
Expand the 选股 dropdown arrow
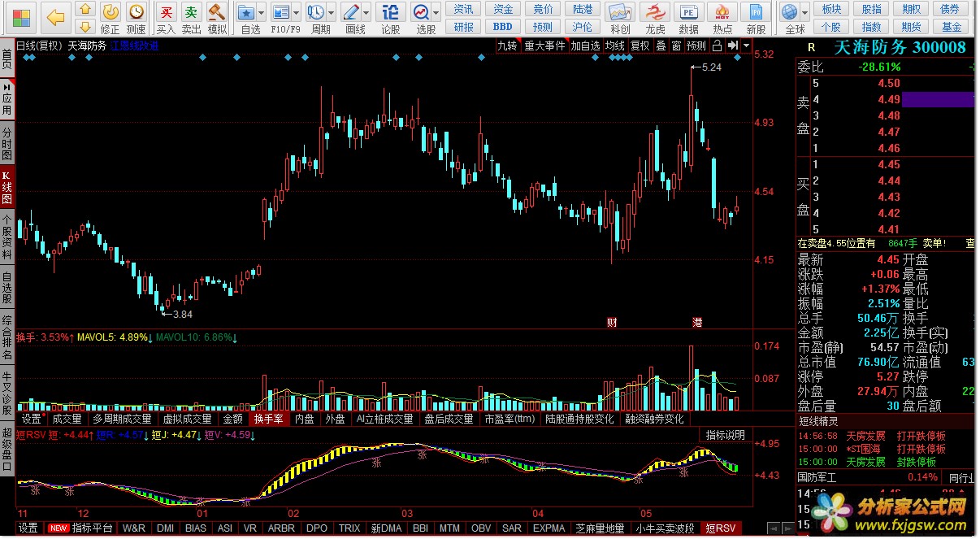tap(436, 13)
